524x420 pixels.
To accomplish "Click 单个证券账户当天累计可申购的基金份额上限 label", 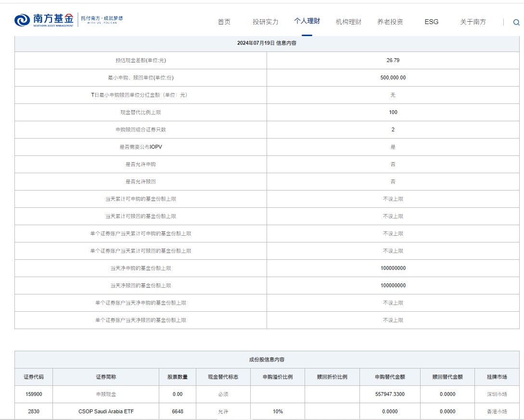I will [x=141, y=233].
